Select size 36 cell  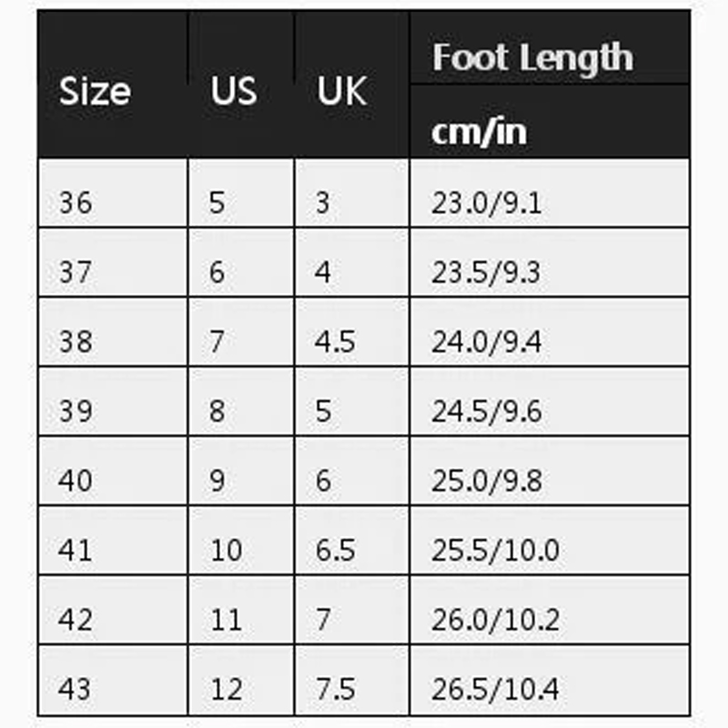tap(76, 202)
